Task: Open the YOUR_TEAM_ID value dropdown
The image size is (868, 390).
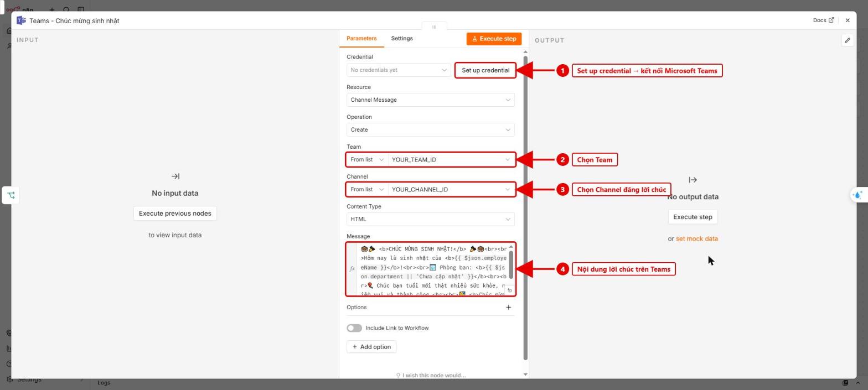Action: pos(451,159)
